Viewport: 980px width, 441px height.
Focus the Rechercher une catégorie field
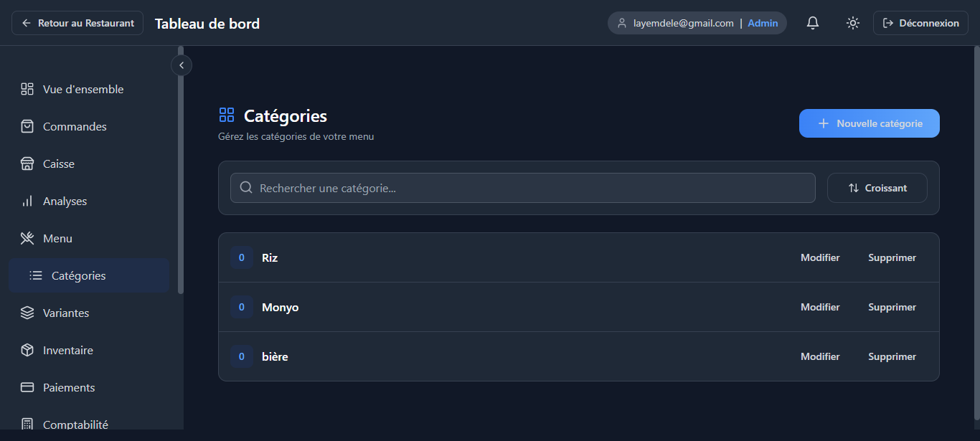(x=523, y=188)
